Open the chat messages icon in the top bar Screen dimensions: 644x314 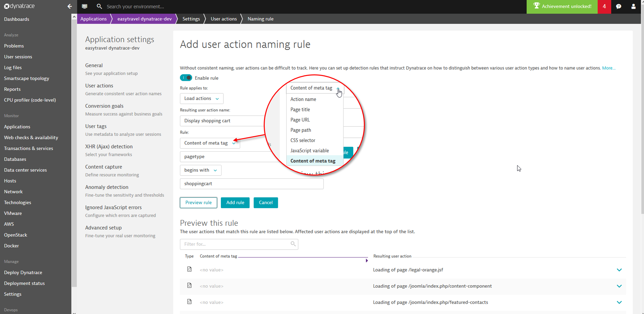click(x=84, y=6)
